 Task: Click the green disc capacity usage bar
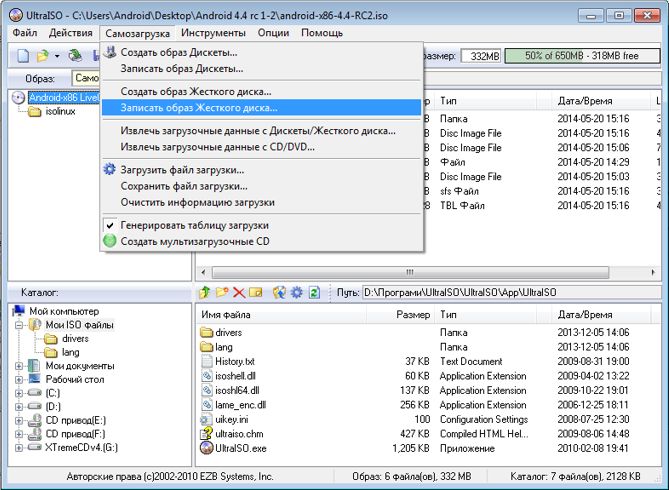point(575,56)
